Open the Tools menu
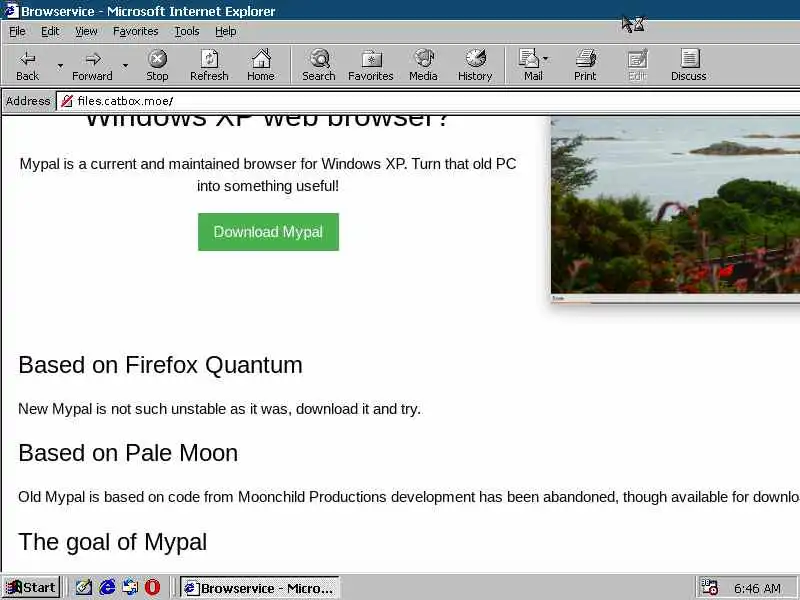 tap(187, 32)
